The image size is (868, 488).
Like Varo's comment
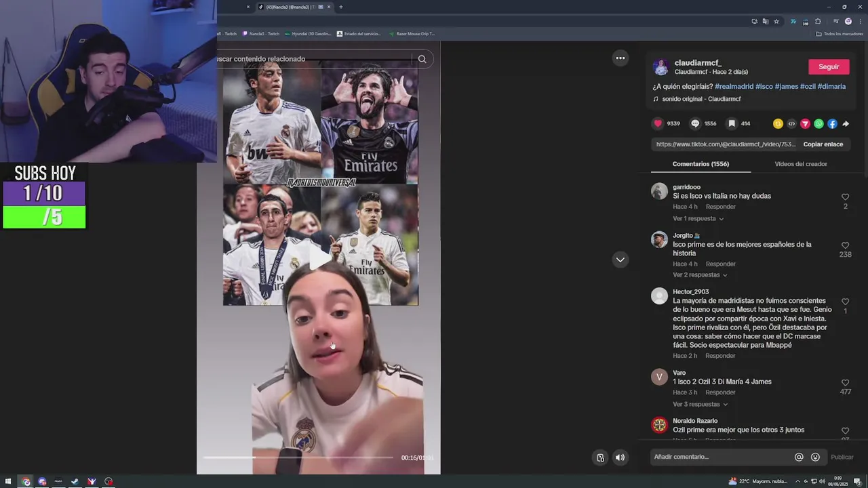point(845,383)
